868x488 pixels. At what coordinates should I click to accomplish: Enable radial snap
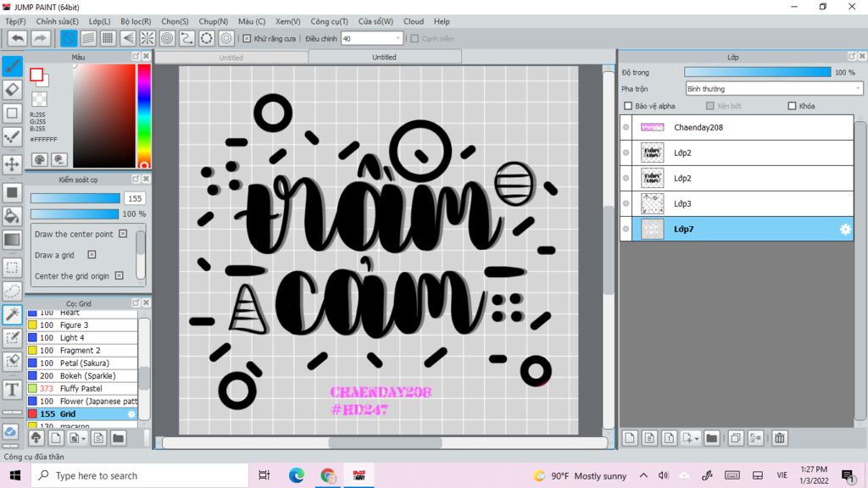coord(147,38)
